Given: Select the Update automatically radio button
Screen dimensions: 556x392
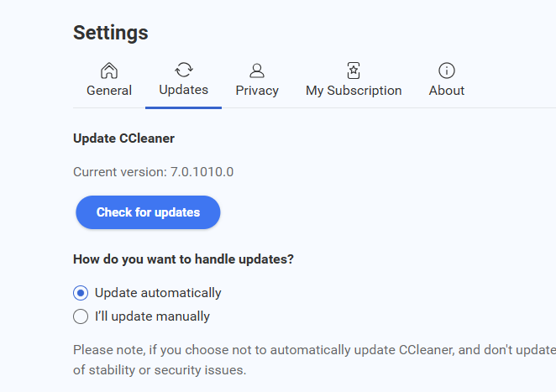Looking at the screenshot, I should (x=81, y=293).
